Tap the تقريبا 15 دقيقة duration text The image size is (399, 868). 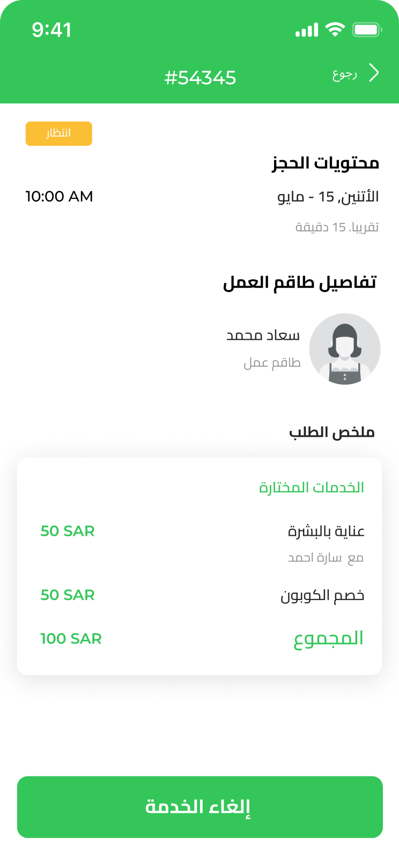[x=337, y=227]
